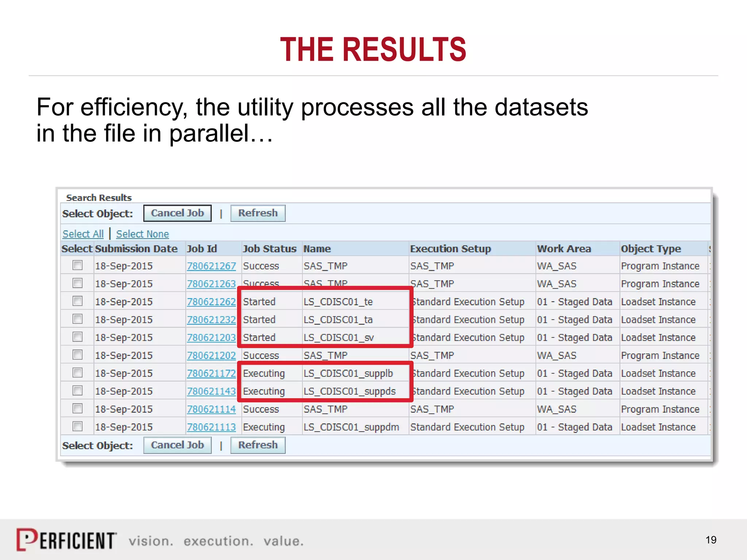This screenshot has height=560, width=747.
Task: Tick the checkbox in the LS_CDISC01_ta row
Action: 78,319
